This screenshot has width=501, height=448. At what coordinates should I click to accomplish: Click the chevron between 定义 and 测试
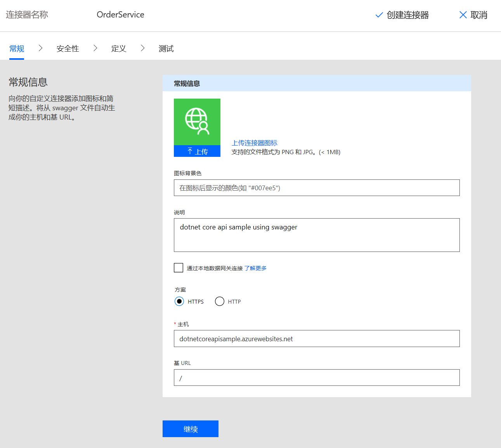(143, 47)
